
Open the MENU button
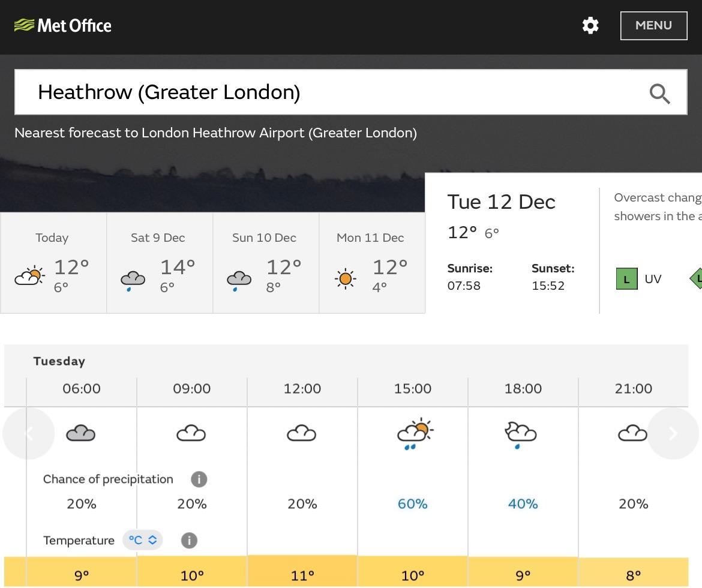[653, 26]
